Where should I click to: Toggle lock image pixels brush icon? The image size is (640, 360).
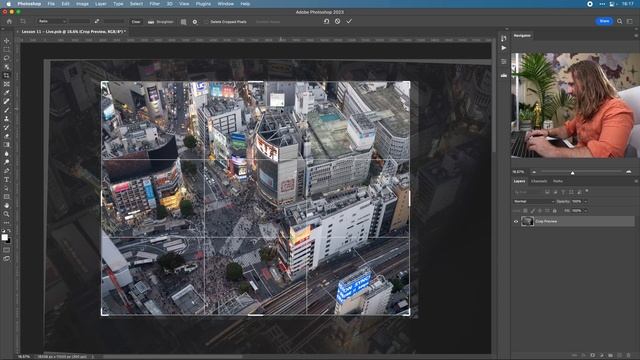click(533, 211)
